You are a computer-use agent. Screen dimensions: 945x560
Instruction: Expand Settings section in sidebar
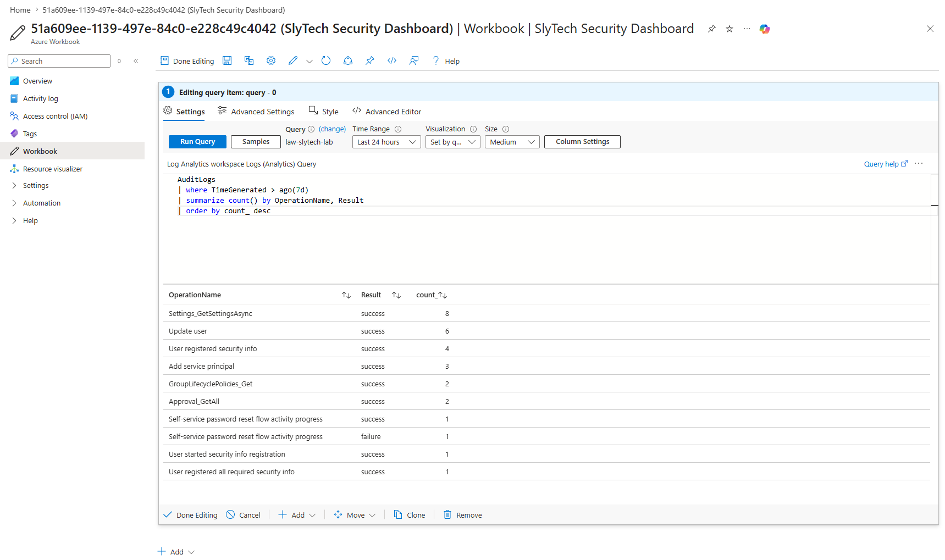(x=36, y=185)
